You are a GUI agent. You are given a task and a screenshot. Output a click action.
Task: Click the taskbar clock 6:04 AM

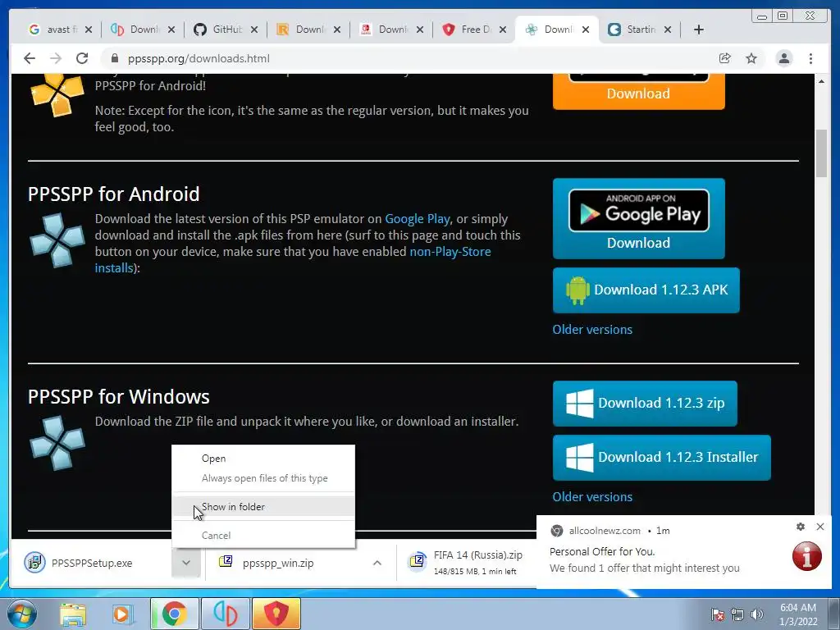[798, 614]
